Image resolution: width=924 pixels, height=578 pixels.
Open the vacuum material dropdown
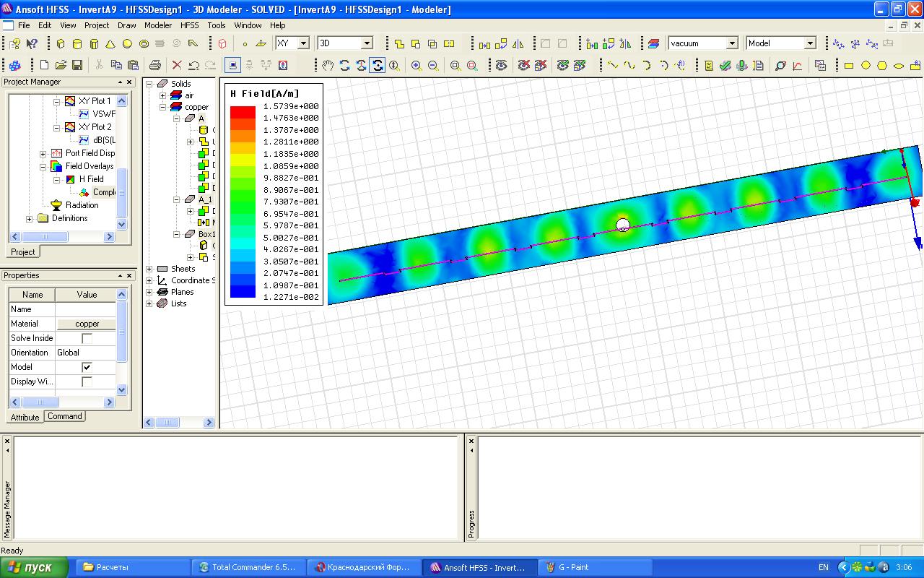(732, 43)
